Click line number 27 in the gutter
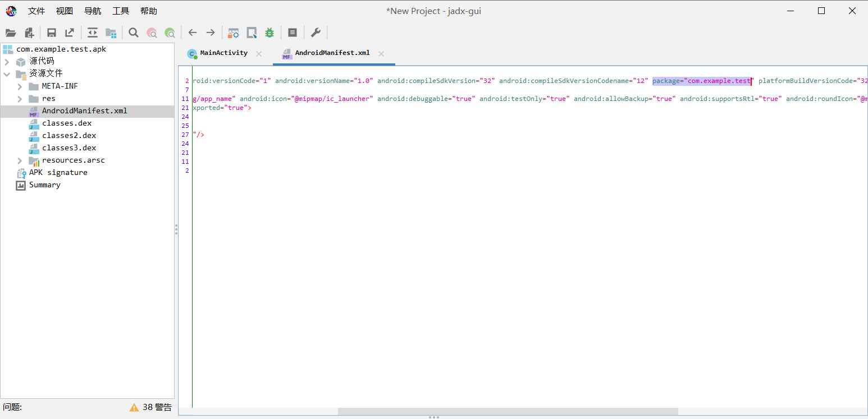868x419 pixels. tap(185, 135)
